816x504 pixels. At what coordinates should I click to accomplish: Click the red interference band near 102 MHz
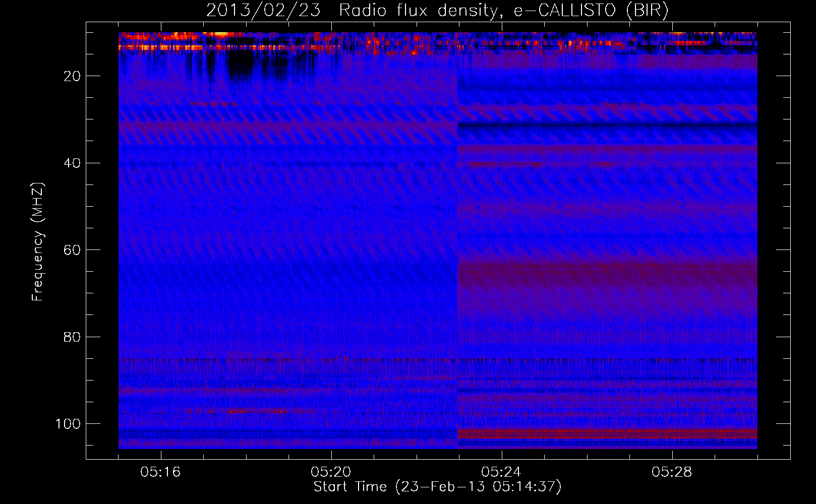(x=607, y=433)
